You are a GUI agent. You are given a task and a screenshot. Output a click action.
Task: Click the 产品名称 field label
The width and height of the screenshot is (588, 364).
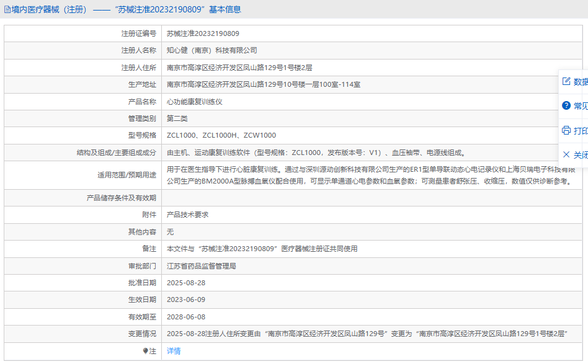142,102
